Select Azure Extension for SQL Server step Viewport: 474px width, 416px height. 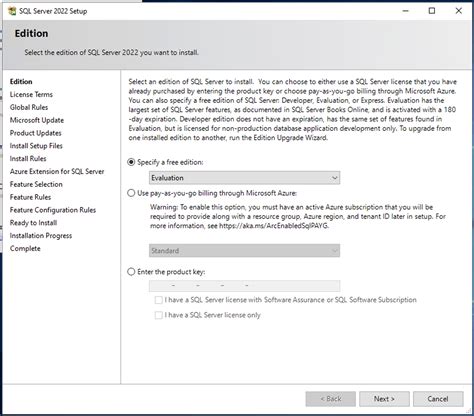(x=57, y=171)
